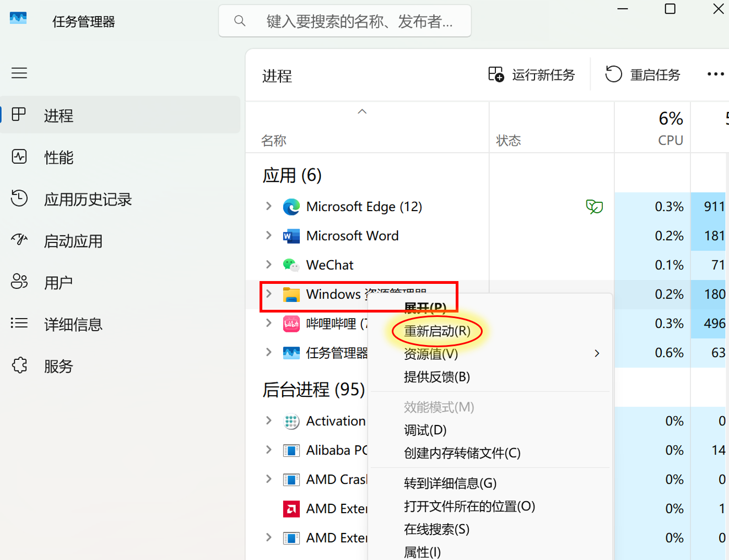Collapse the 应用 (6) group header
This screenshot has height=560, width=729.
tap(292, 175)
